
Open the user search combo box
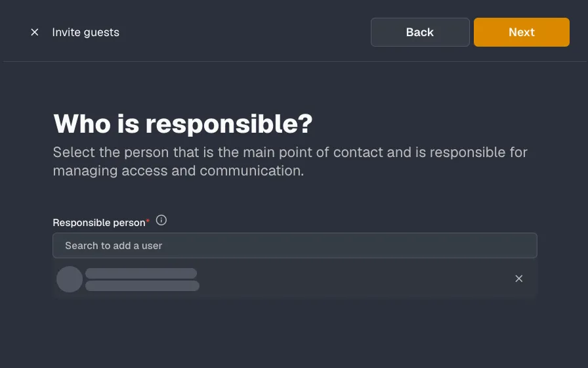pos(295,246)
